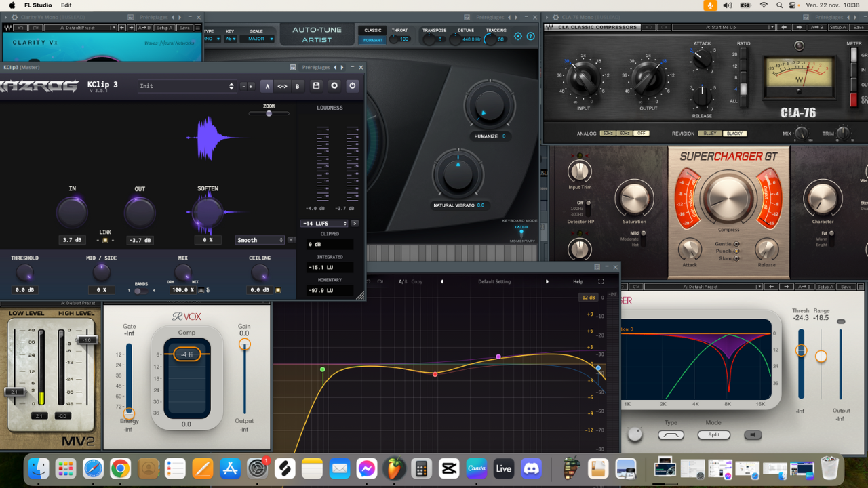
Task: Open FL Studio fruit icon in Dock
Action: [394, 468]
